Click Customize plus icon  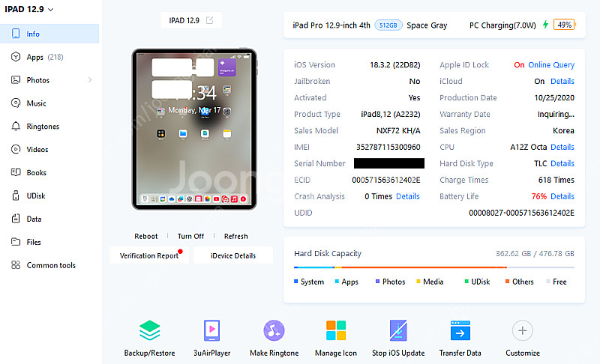tap(522, 331)
